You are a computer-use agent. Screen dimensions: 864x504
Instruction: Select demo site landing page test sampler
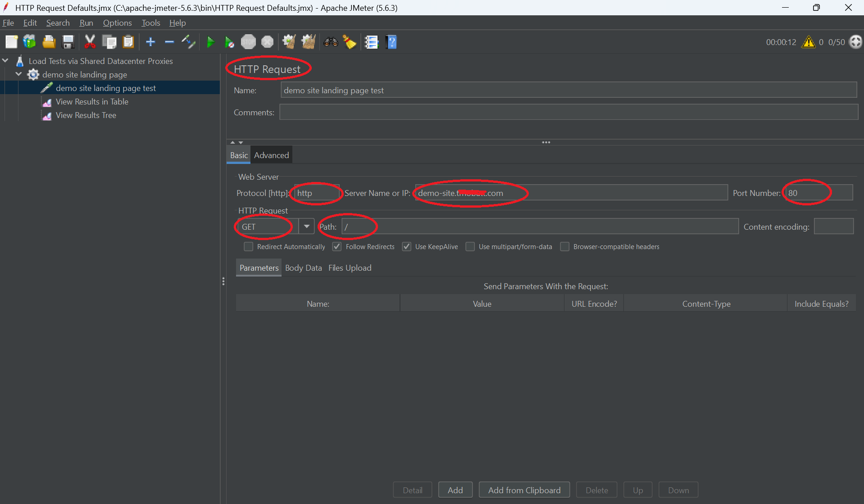[105, 88]
